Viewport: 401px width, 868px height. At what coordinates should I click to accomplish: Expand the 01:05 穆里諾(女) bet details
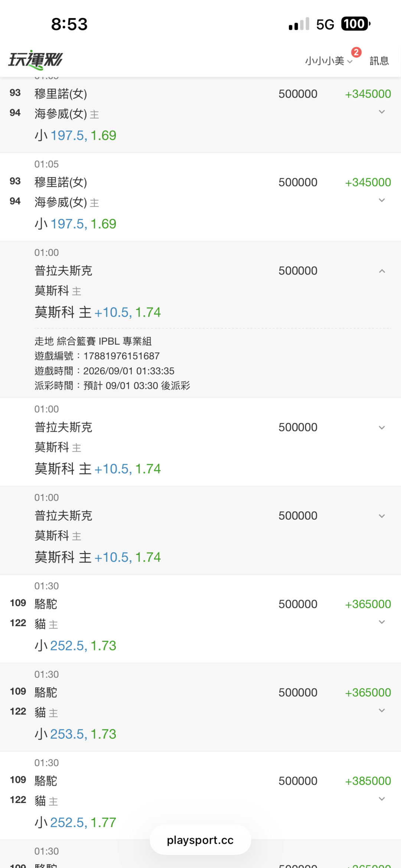pyautogui.click(x=382, y=201)
